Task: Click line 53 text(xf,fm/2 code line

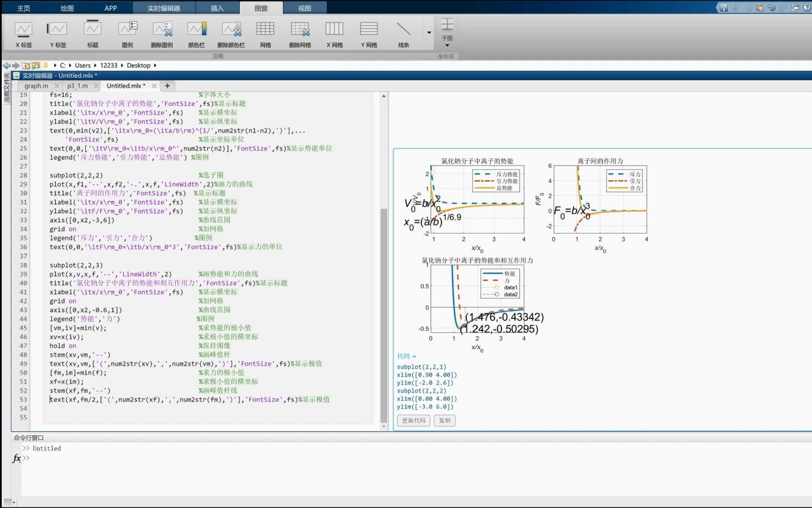Action: click(x=189, y=399)
